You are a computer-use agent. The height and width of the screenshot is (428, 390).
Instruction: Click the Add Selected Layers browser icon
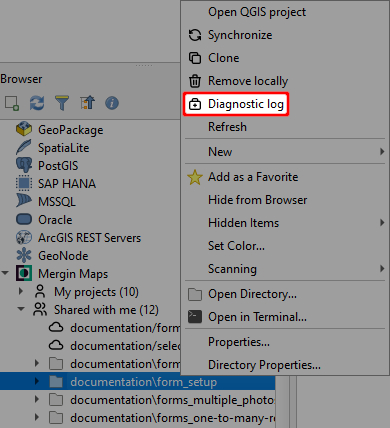(12, 103)
